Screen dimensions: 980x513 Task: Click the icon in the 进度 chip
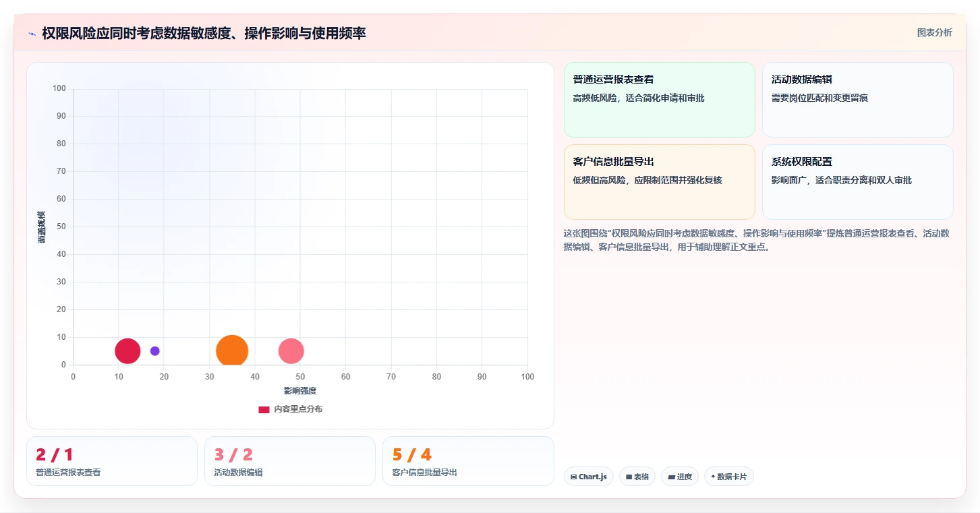point(671,477)
